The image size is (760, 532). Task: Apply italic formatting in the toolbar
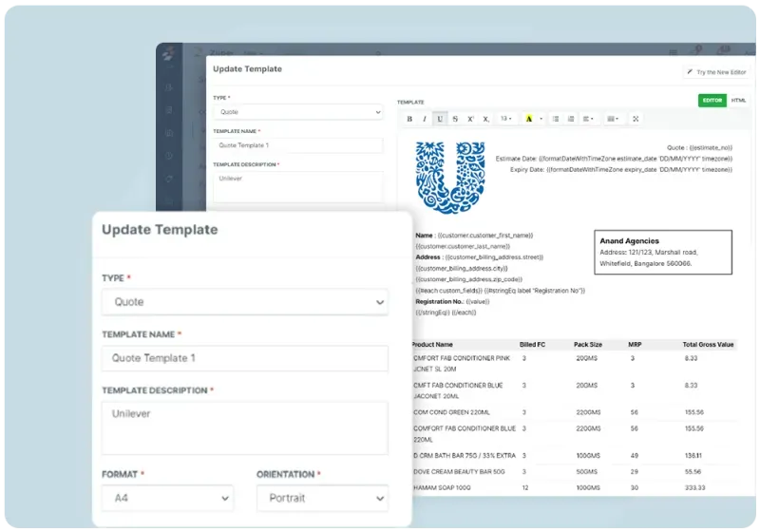point(425,119)
